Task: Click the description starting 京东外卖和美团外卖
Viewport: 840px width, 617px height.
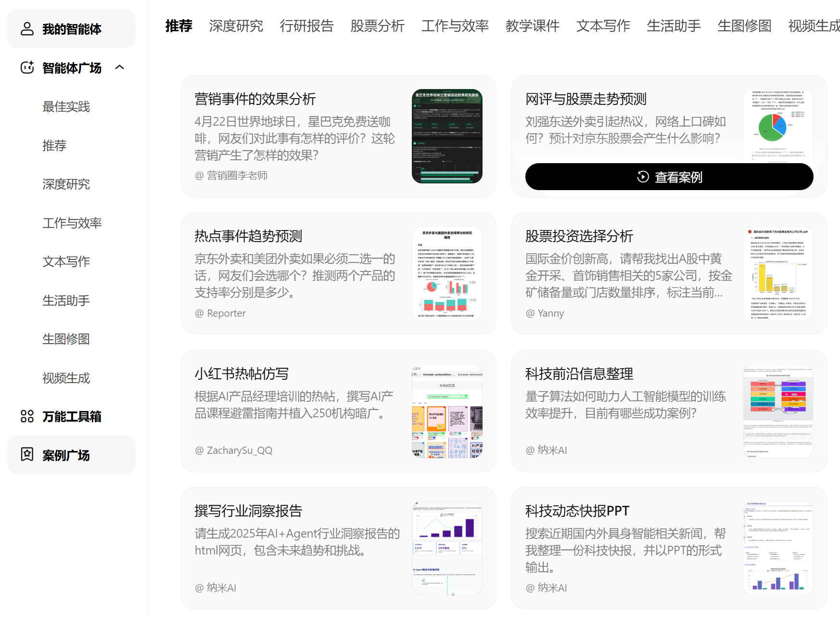Action: 294,275
